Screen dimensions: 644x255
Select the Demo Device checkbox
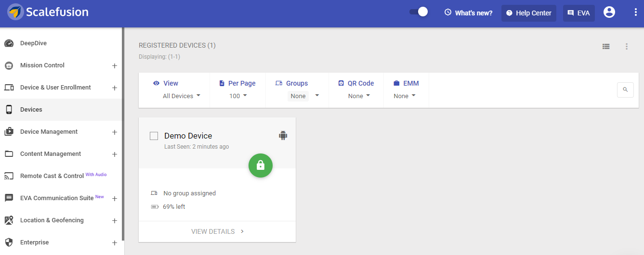(x=154, y=136)
